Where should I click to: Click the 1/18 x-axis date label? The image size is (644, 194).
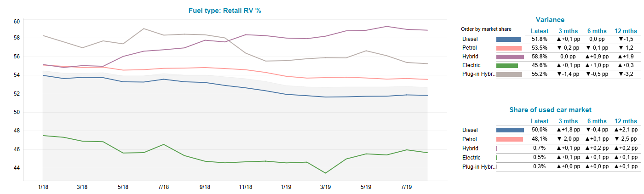click(42, 187)
